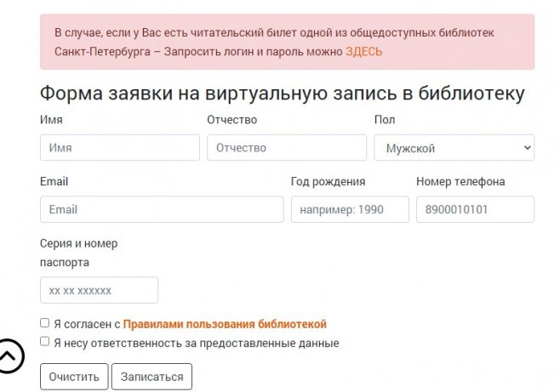
Task: Click the form heading about virtual registration
Action: coord(282,93)
